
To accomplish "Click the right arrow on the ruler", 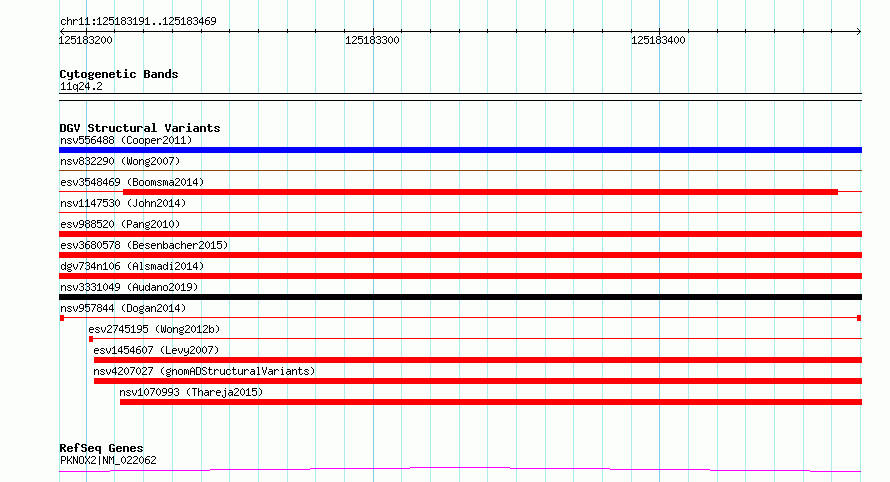I will coord(858,31).
